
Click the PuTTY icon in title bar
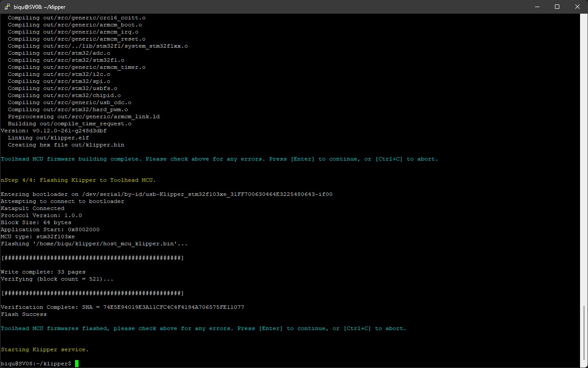point(7,7)
